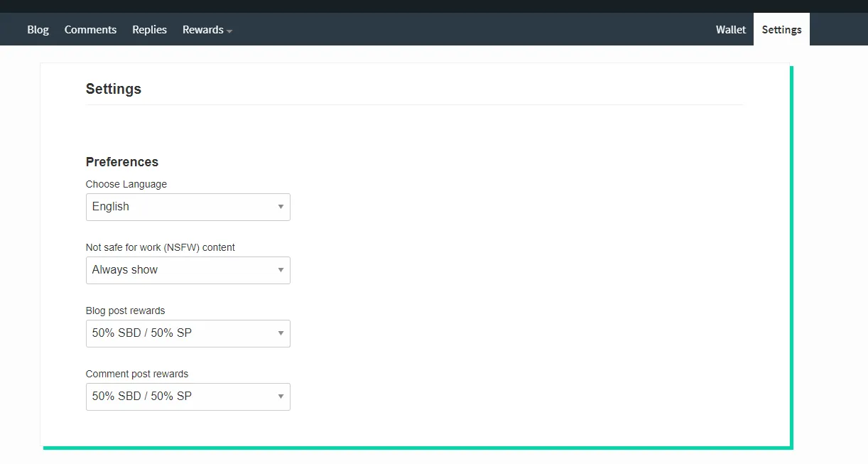Click the Blog post rewards label
The width and height of the screenshot is (868, 464).
tap(126, 311)
